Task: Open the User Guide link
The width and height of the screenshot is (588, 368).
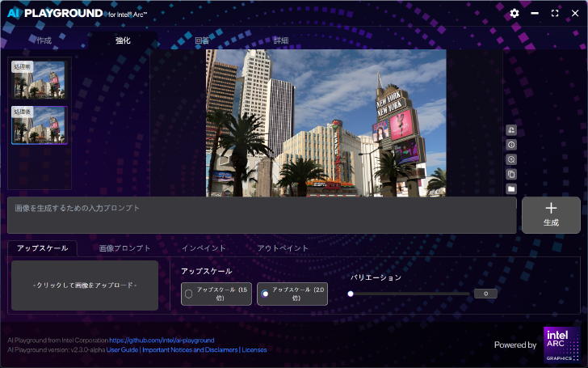Action: tap(122, 349)
